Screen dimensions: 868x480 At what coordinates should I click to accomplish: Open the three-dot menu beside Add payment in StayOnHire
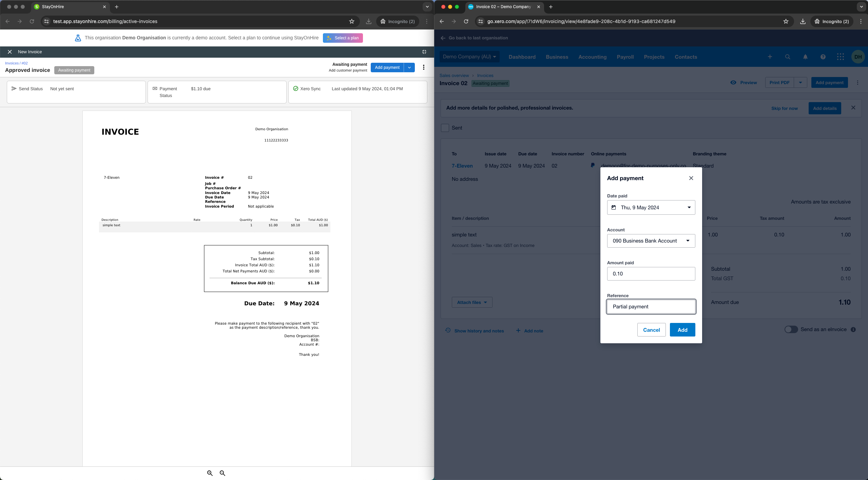click(423, 68)
